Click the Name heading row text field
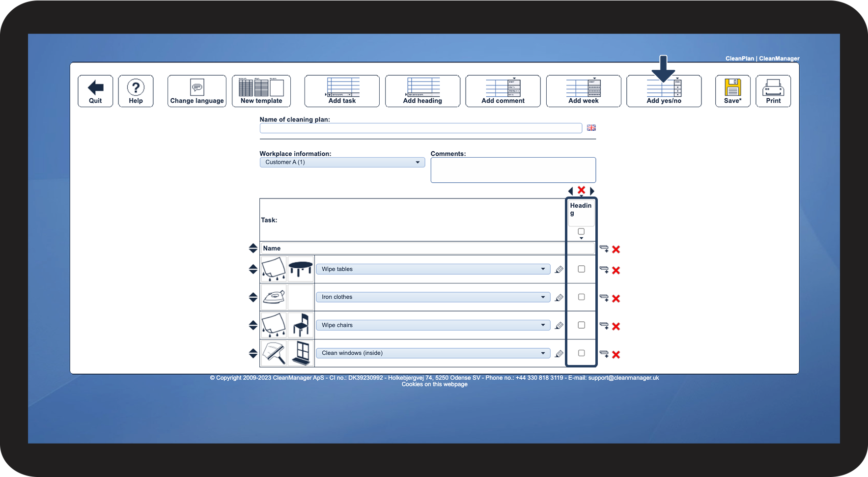868x477 pixels. point(413,248)
